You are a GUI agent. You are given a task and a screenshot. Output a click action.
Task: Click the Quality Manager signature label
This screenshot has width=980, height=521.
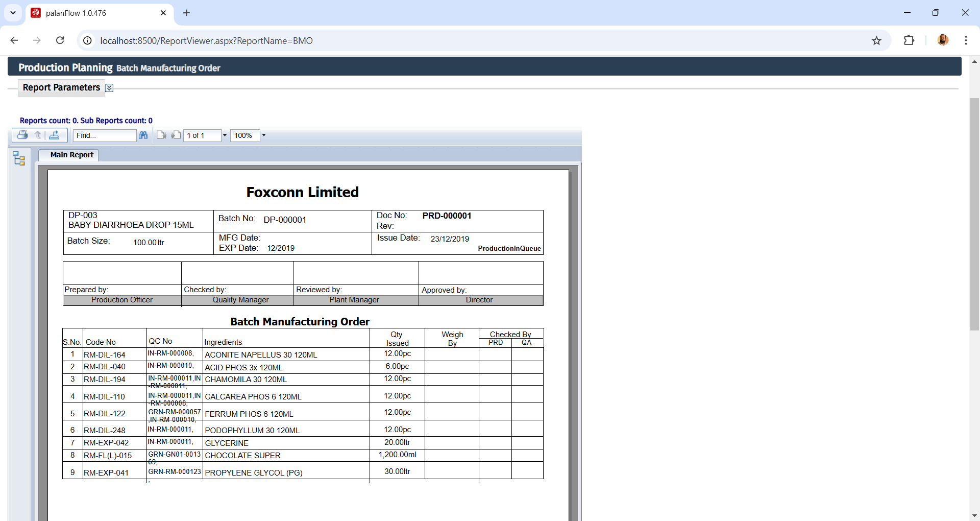tap(240, 300)
